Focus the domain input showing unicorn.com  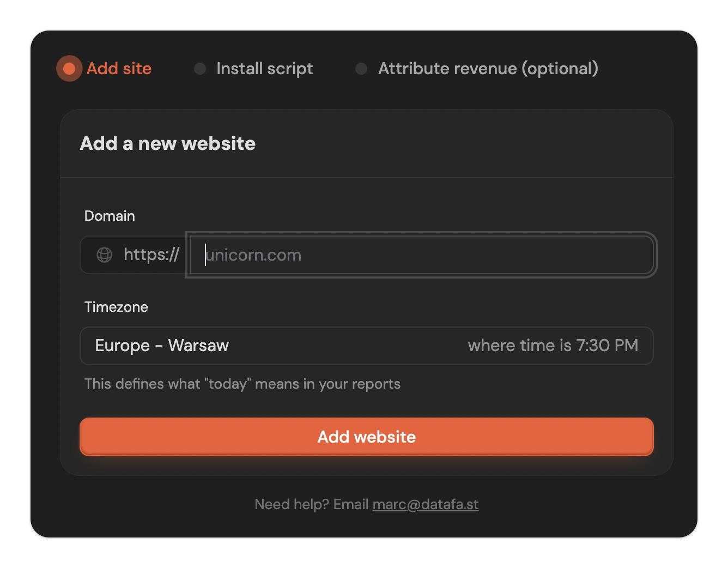[421, 255]
